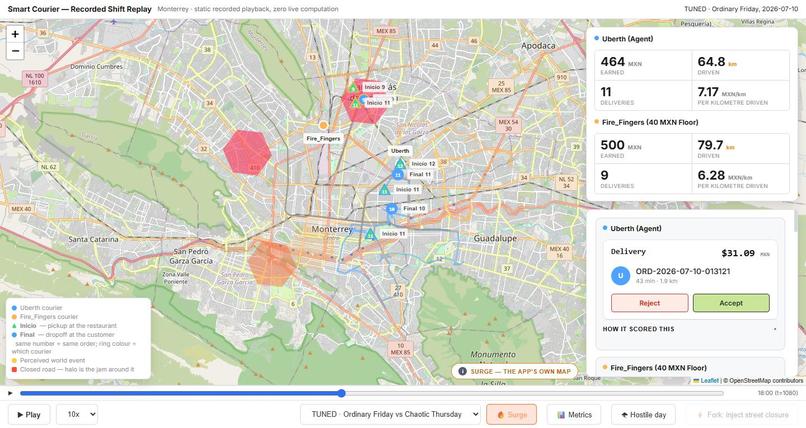
Task: Expand the How It Scored This section
Action: point(690,329)
